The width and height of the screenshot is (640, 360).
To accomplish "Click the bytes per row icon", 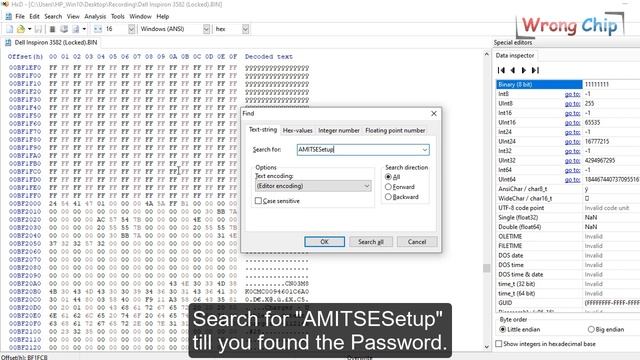I will (x=98, y=29).
